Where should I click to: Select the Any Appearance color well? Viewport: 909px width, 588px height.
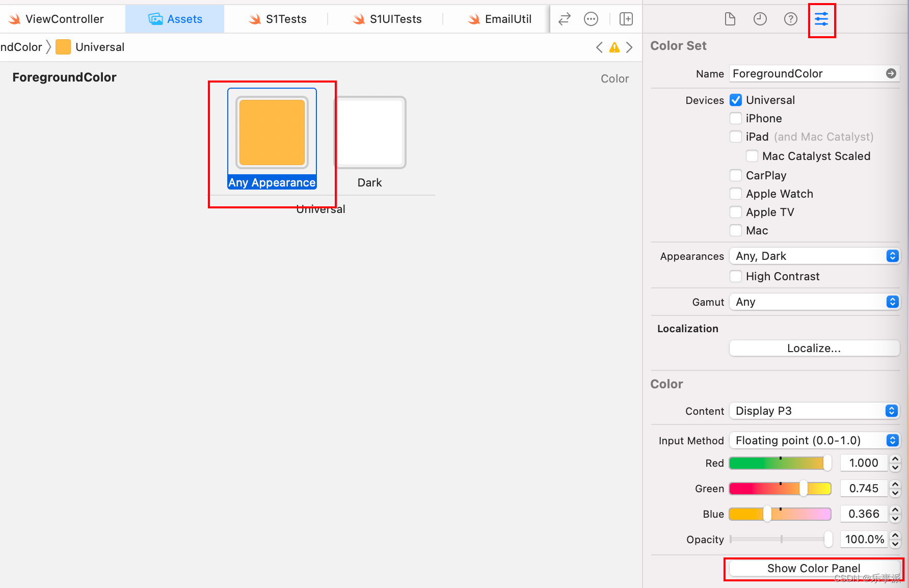(272, 132)
